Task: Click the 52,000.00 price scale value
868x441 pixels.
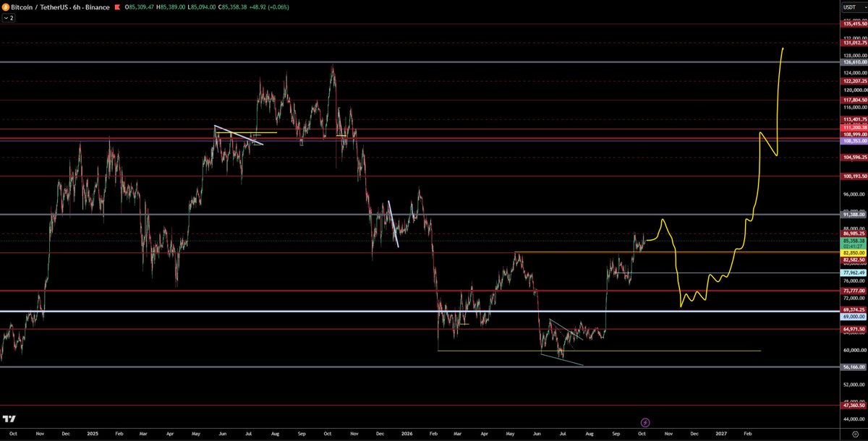Action: (854, 385)
